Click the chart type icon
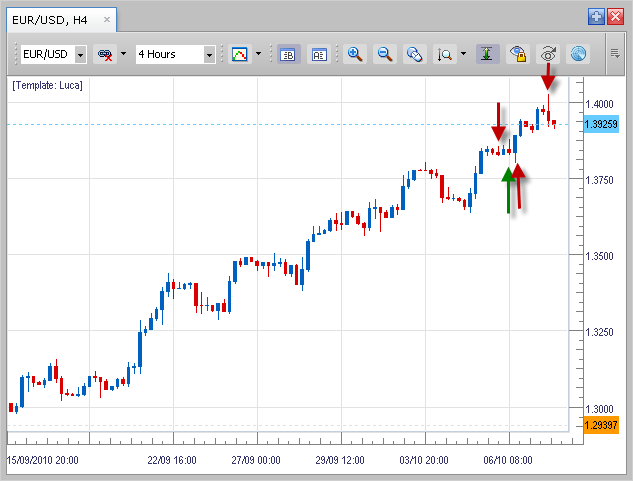633x481 pixels. click(x=239, y=54)
